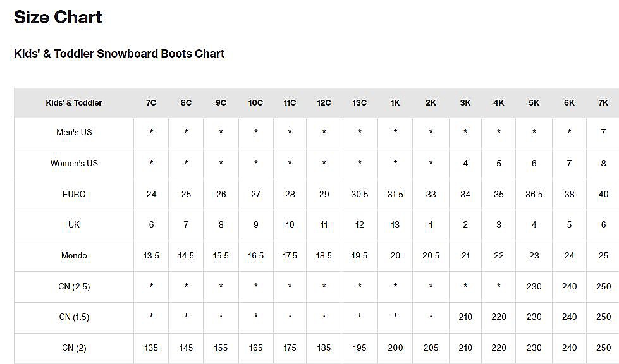This screenshot has height=364, width=619.
Task: Select the 7C size column header
Action: 151,103
